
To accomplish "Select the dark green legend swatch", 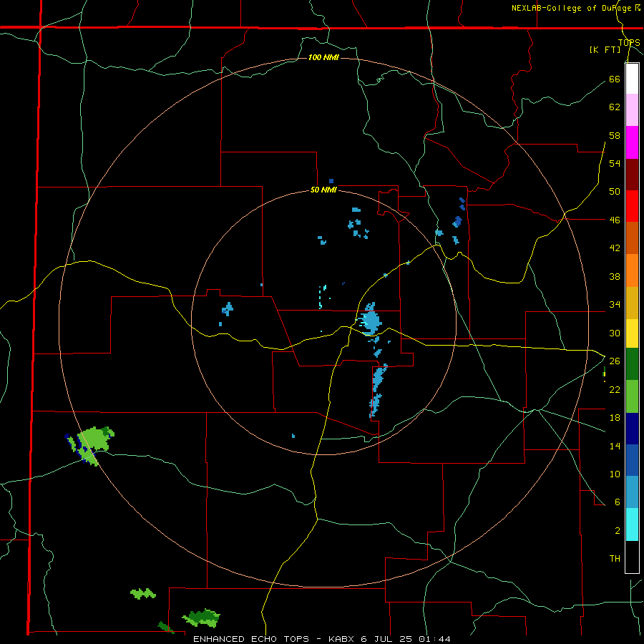I will coord(632,364).
